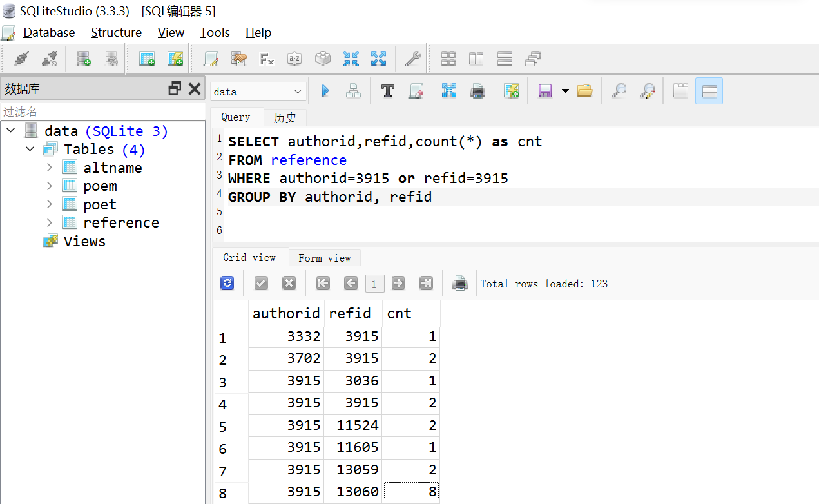Execute the query with play button
Image resolution: width=819 pixels, height=504 pixels.
[x=325, y=91]
